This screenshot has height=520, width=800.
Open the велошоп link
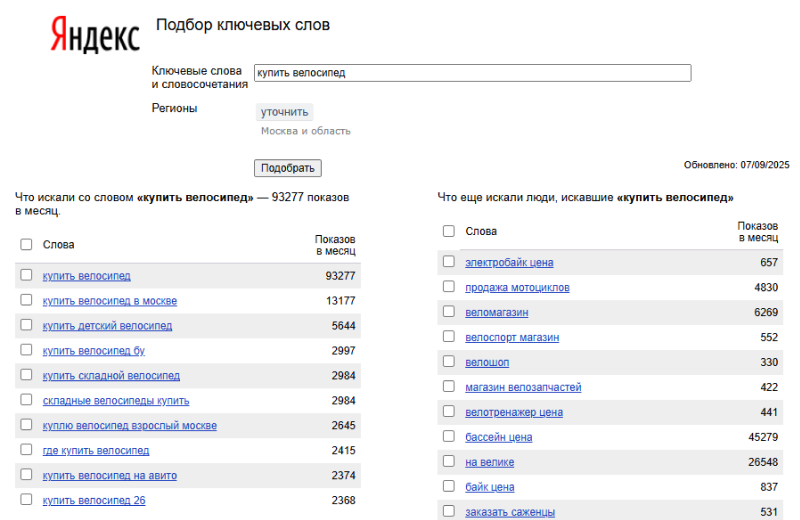[x=487, y=362]
